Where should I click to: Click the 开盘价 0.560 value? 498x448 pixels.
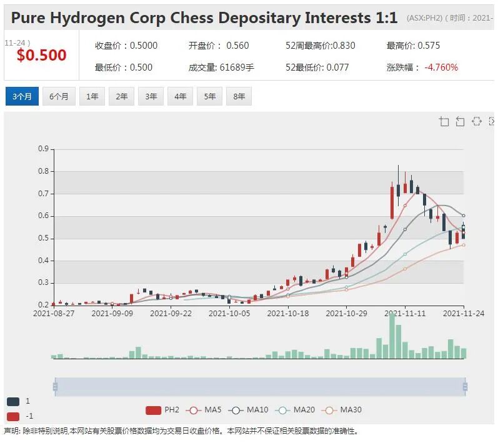(219, 46)
